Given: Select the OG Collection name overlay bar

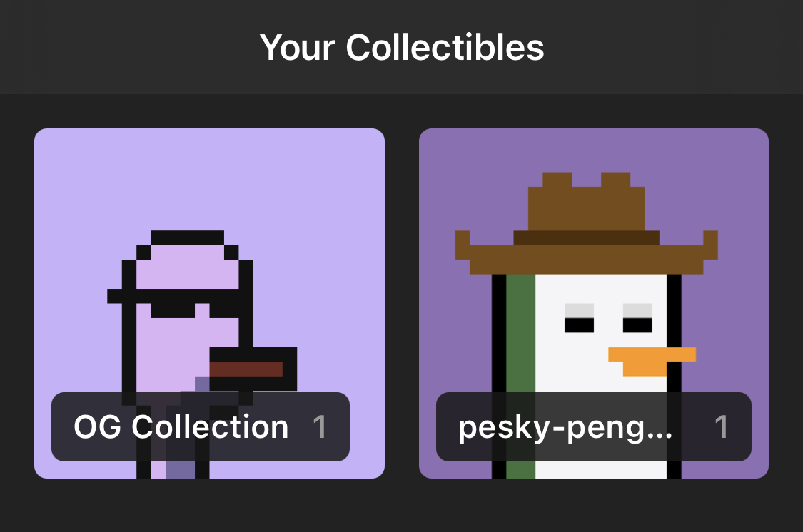Looking at the screenshot, I should [201, 426].
